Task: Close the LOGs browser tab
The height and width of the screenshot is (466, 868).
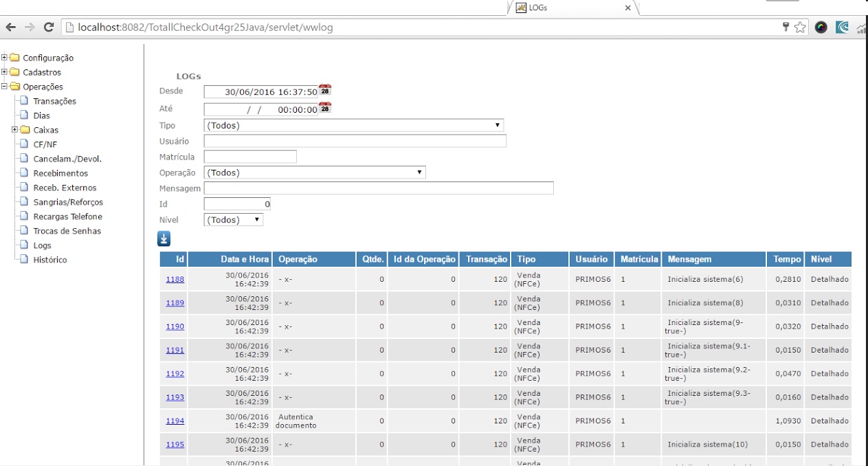Action: (x=627, y=8)
